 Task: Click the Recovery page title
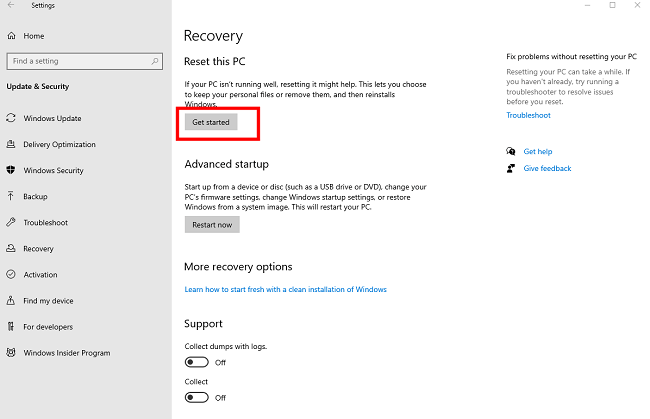point(213,36)
